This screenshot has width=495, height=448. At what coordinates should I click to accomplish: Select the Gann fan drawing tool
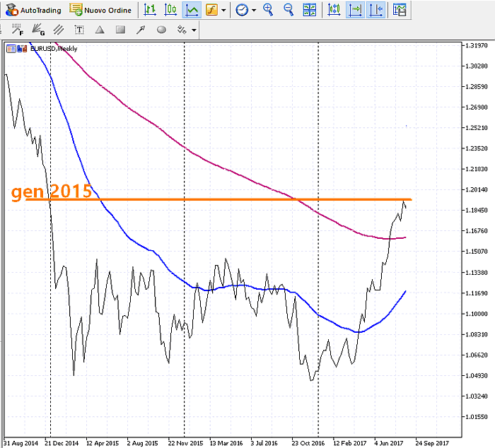(38, 30)
